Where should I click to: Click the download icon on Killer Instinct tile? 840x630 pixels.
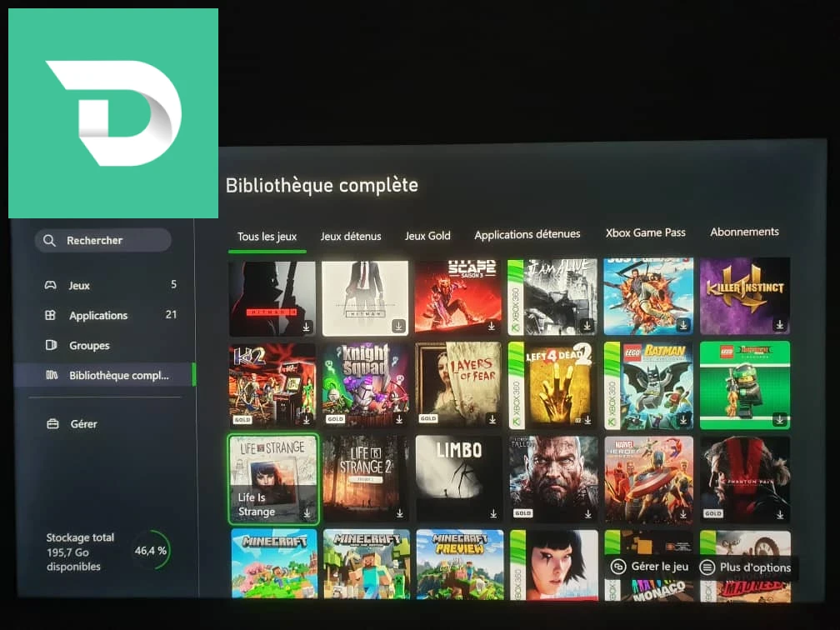coord(780,325)
